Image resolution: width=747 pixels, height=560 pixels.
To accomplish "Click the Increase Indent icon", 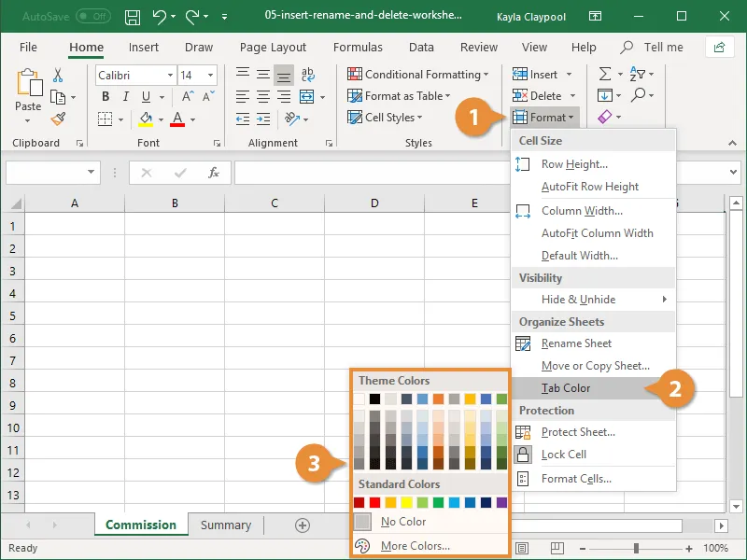I will [x=263, y=119].
